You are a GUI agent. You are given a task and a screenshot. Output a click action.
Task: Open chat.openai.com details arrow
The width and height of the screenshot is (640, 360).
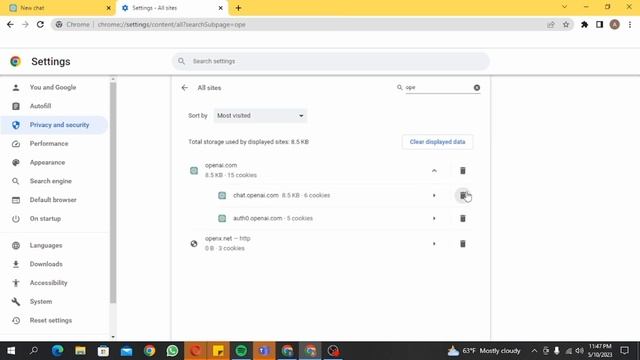pos(434,196)
